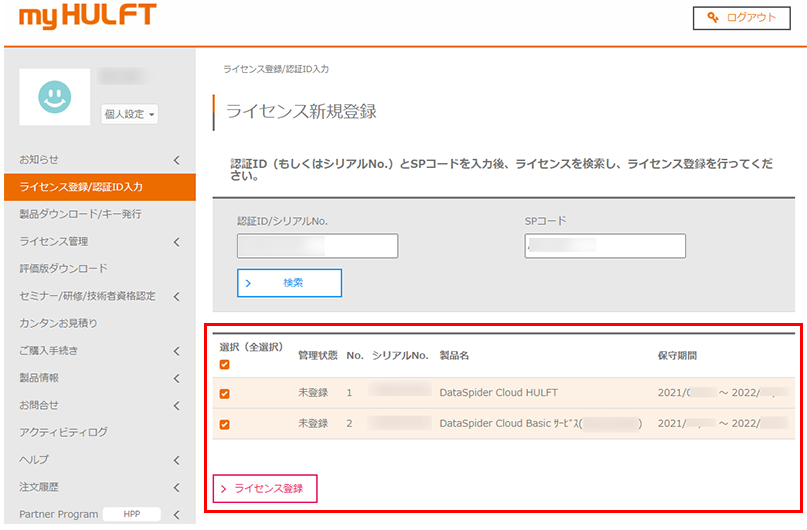The width and height of the screenshot is (807, 530).
Task: Expand the 注文履歴 sidebar section
Action: coord(98,488)
